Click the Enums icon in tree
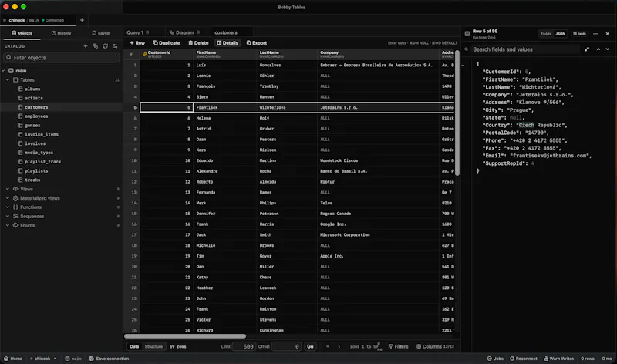 [x=15, y=225]
